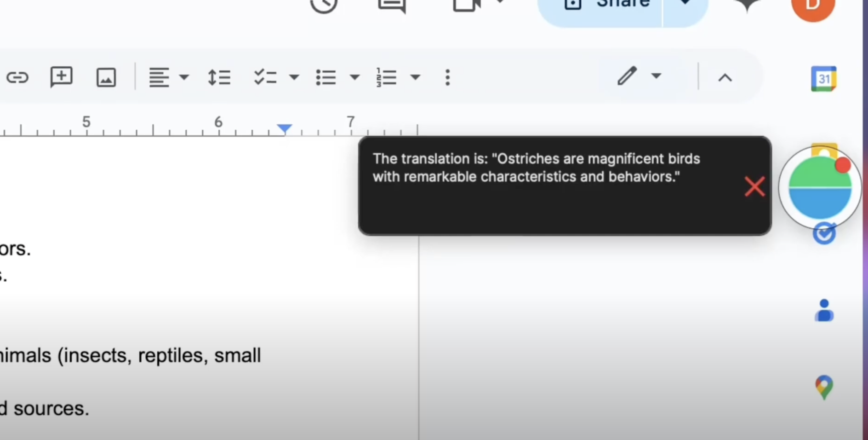This screenshot has width=868, height=440.
Task: Apply a numbered list
Action: click(386, 77)
